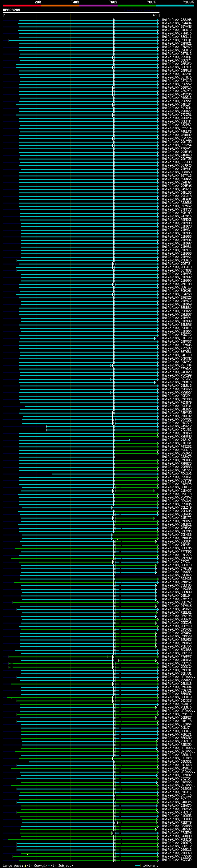Select the UniRef100_P17562 label
Image resolution: width=197 pixels, height=868 pixels.
(x=176, y=206)
